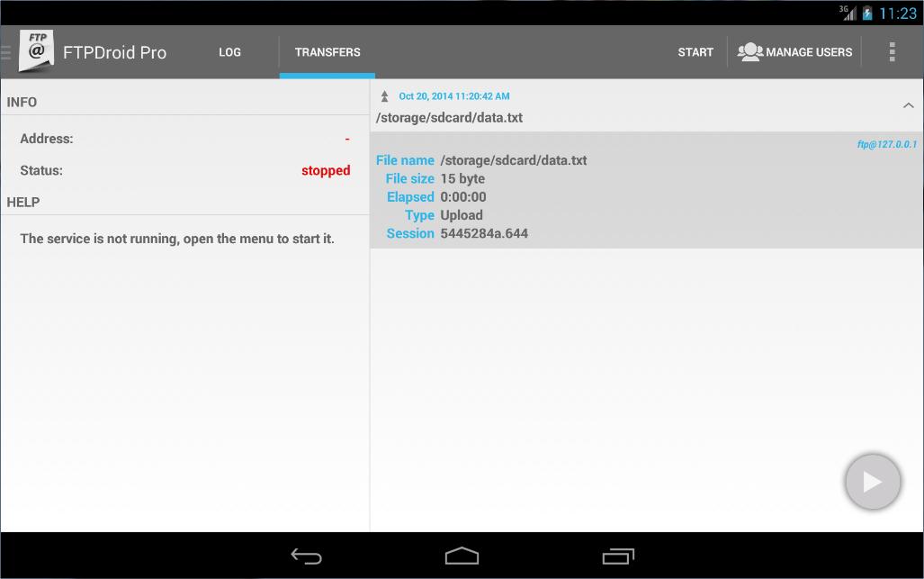Image resolution: width=924 pixels, height=579 pixels.
Task: Click the 11:23 clock in status bar
Action: (x=898, y=13)
